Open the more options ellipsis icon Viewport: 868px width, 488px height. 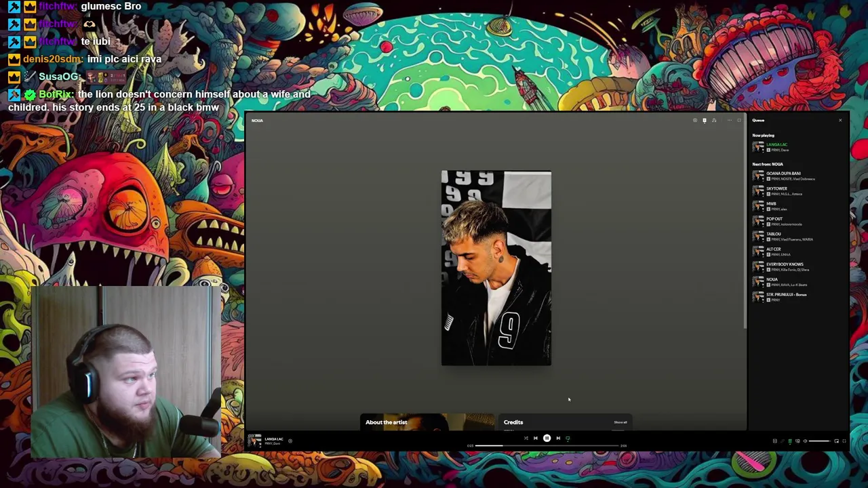click(730, 121)
